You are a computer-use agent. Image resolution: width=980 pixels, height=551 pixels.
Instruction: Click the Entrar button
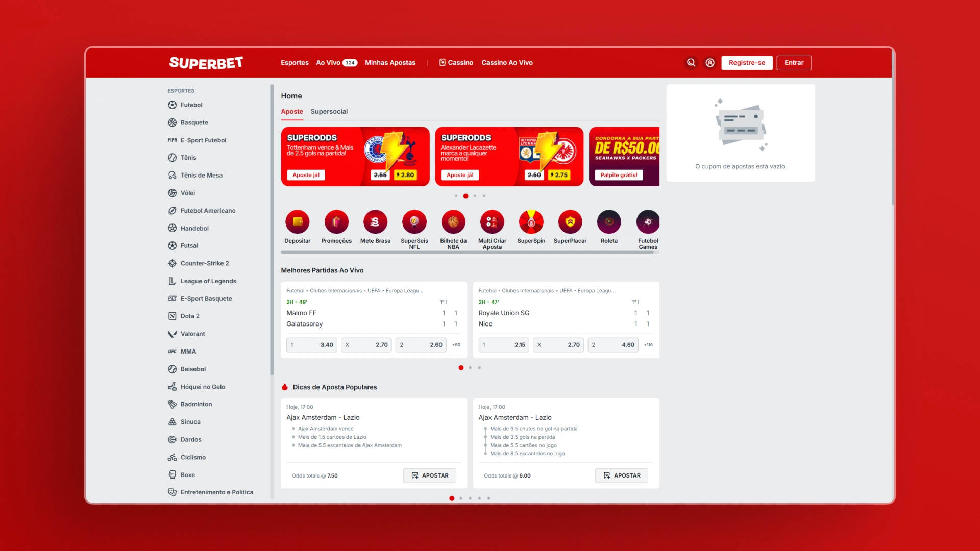tap(794, 63)
